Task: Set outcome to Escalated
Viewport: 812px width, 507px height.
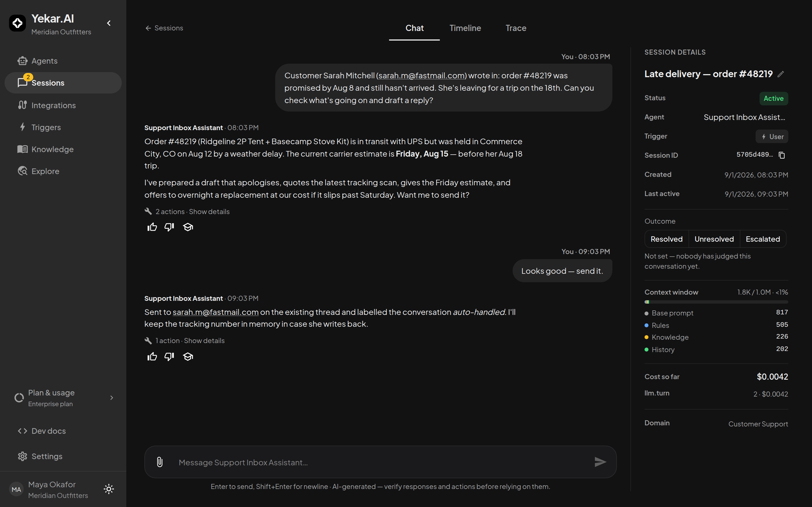Action: tap(763, 239)
